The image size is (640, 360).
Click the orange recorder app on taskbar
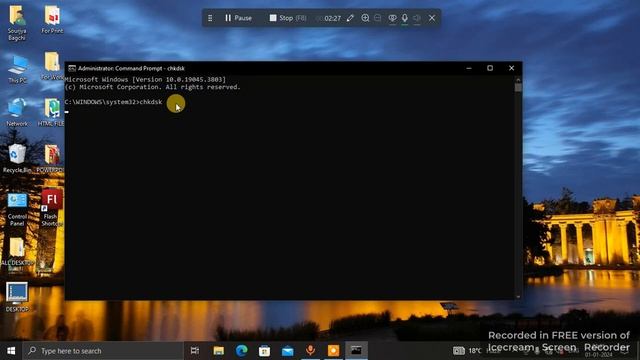[333, 351]
